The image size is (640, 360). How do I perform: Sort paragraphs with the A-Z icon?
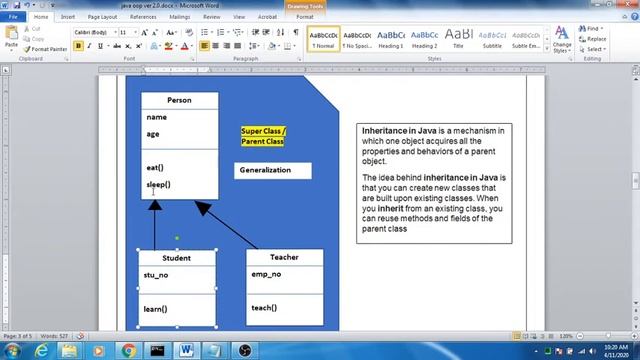point(280,32)
